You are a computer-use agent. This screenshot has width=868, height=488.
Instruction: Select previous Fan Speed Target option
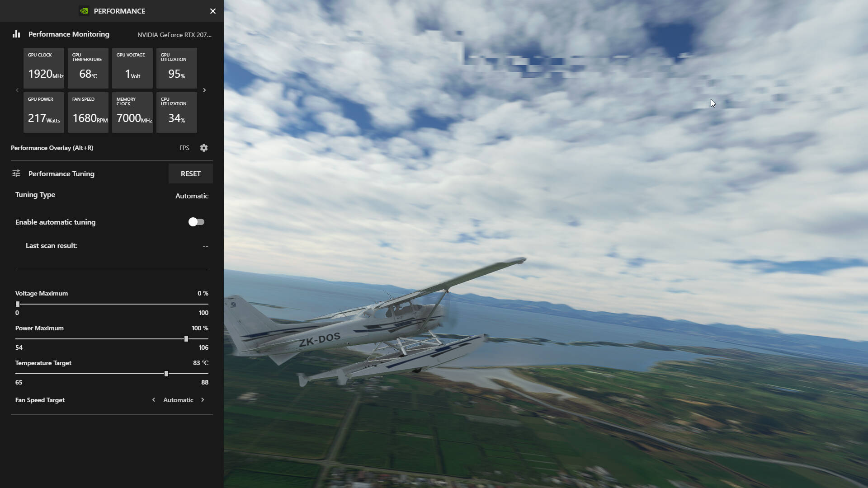[154, 400]
